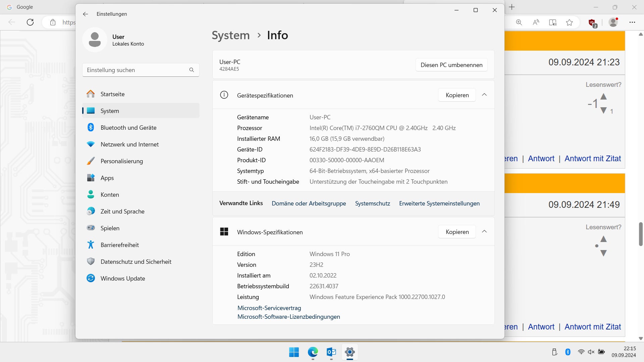Click the Settings gear in the taskbar
The image size is (644, 362).
350,352
